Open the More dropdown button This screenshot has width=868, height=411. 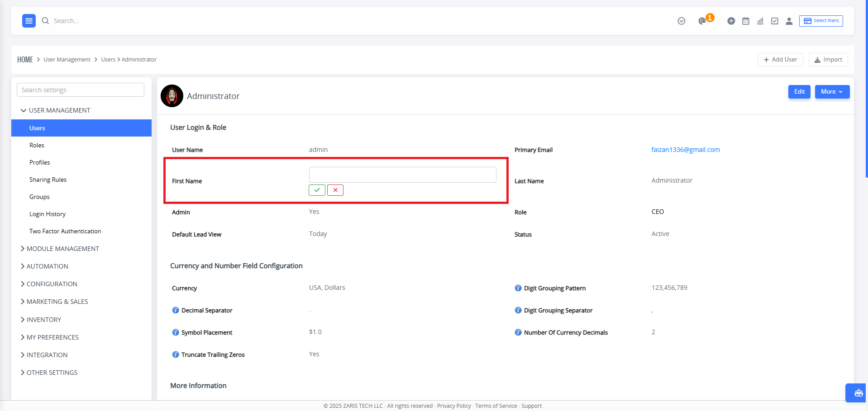point(832,92)
